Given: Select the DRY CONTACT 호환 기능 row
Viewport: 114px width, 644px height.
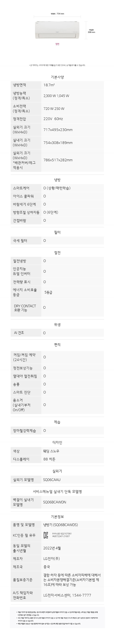Looking at the screenshot, I should coord(57,308).
